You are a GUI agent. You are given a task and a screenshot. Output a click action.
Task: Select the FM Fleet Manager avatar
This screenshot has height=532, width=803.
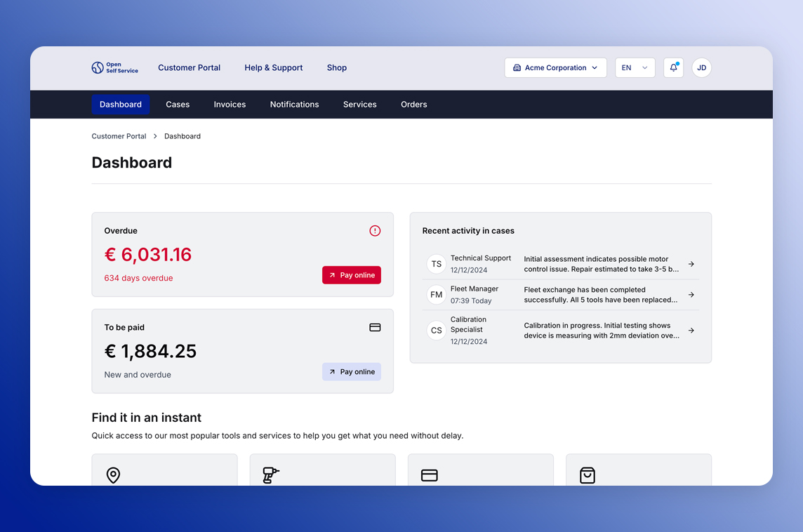437,295
